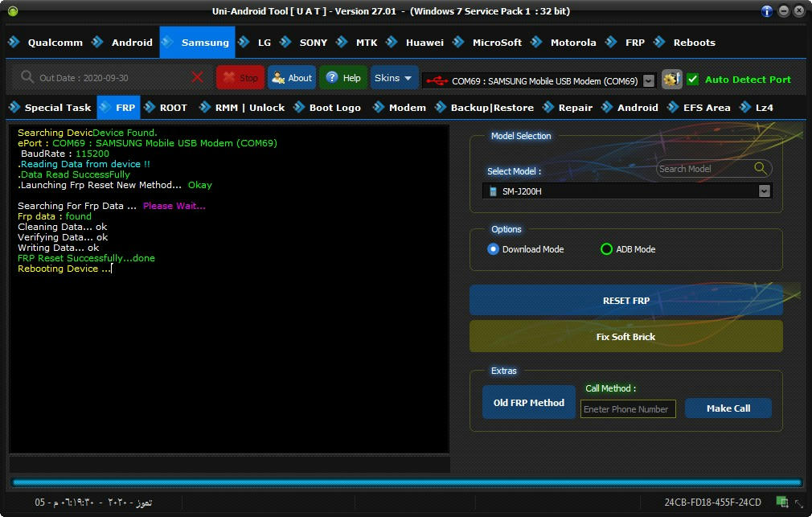
Task: Click the Old FRP Method button
Action: point(529,403)
